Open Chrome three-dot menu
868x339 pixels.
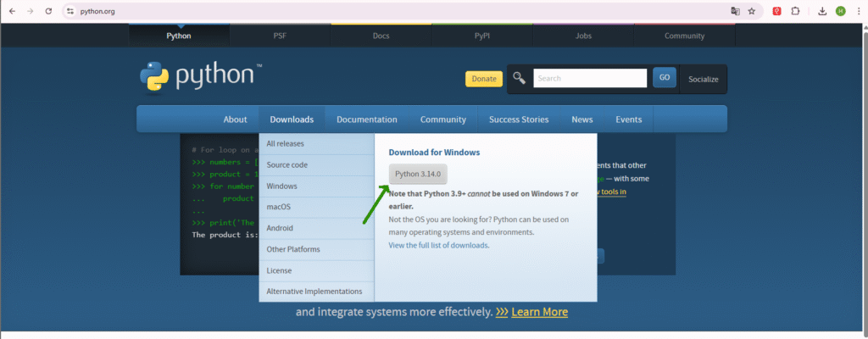[x=859, y=11]
